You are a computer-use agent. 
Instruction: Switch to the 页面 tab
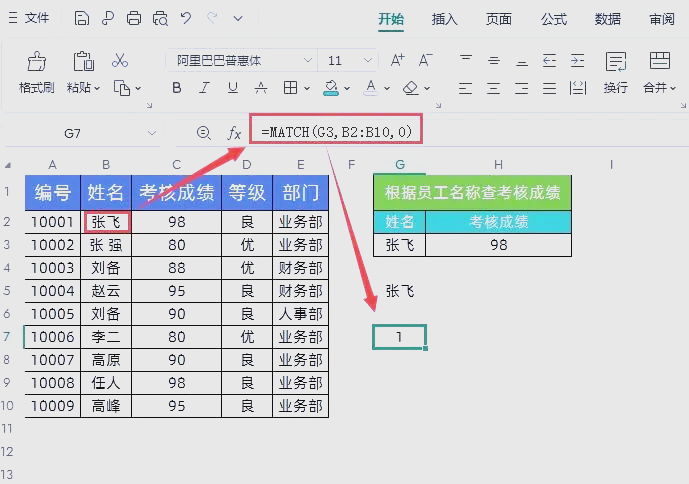point(499,19)
